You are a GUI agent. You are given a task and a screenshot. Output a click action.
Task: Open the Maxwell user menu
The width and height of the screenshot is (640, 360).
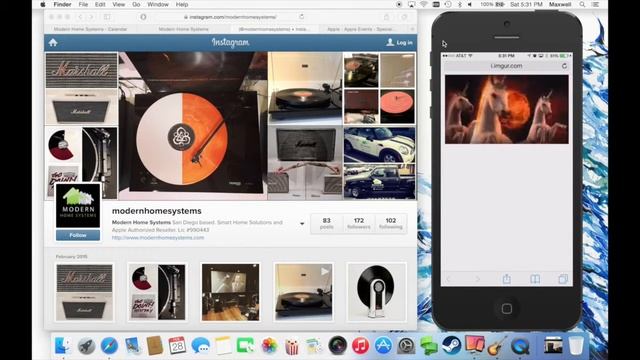(560, 4)
